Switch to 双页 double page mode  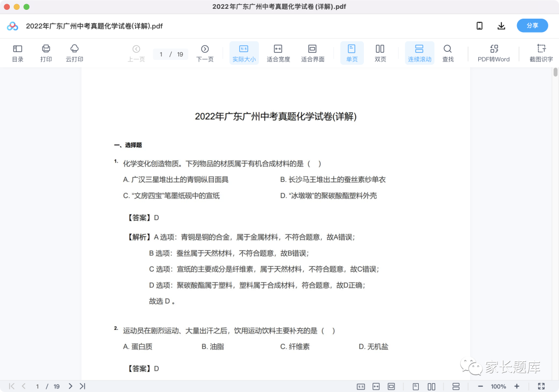pos(380,53)
